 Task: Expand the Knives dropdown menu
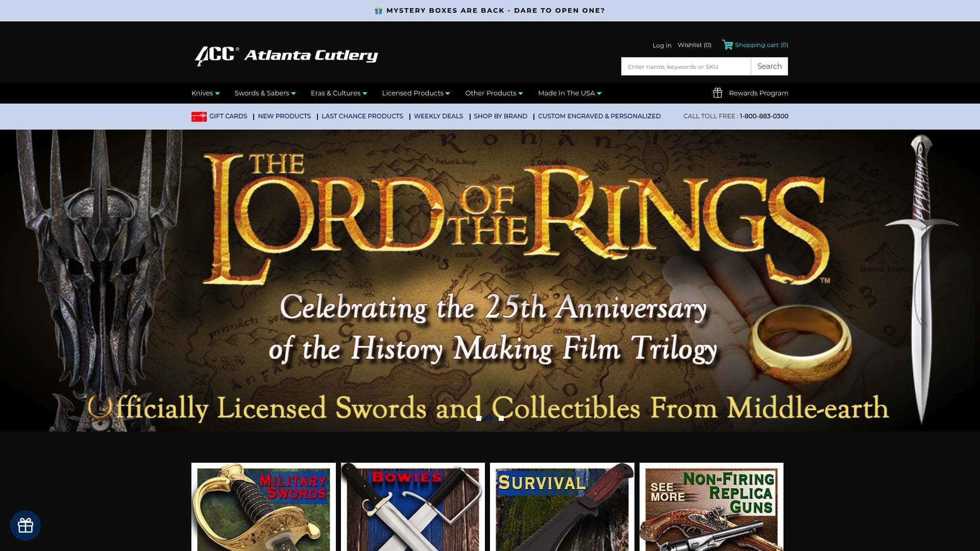click(x=206, y=93)
